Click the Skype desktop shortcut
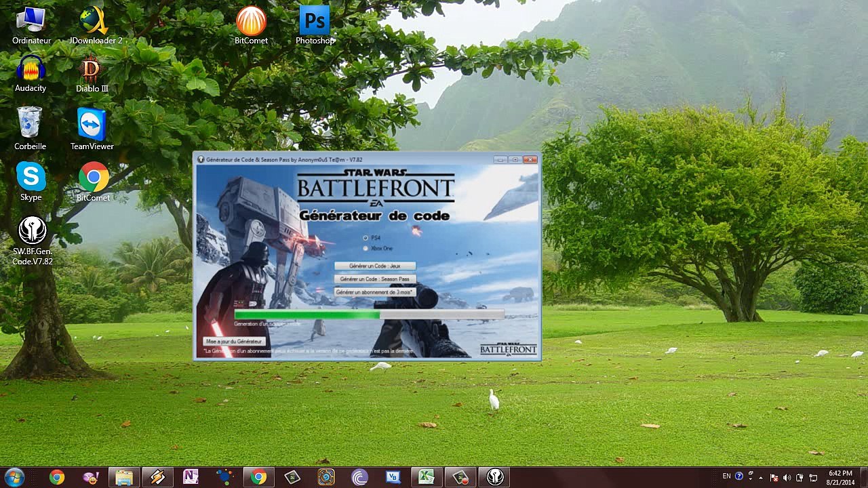 click(x=31, y=181)
